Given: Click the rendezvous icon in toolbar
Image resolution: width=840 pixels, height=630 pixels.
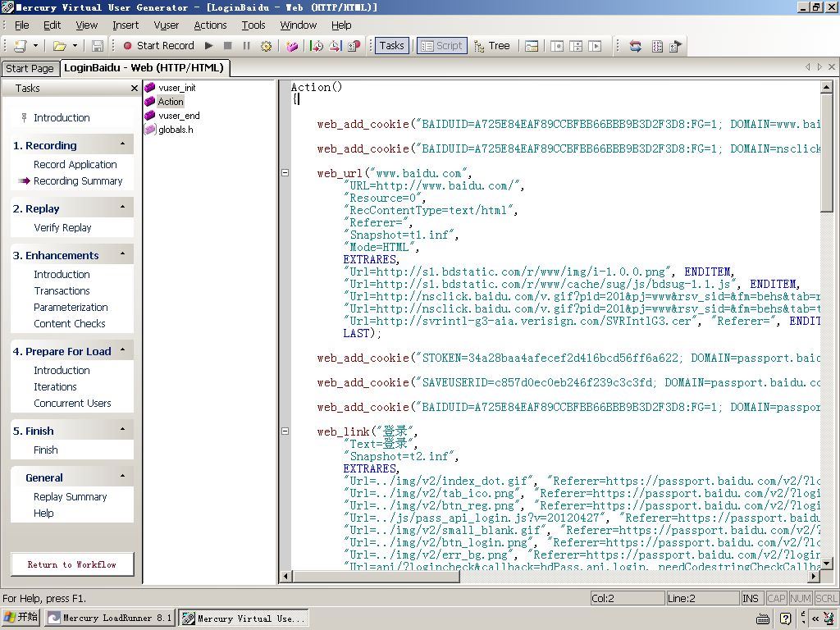Looking at the screenshot, I should pyautogui.click(x=354, y=46).
